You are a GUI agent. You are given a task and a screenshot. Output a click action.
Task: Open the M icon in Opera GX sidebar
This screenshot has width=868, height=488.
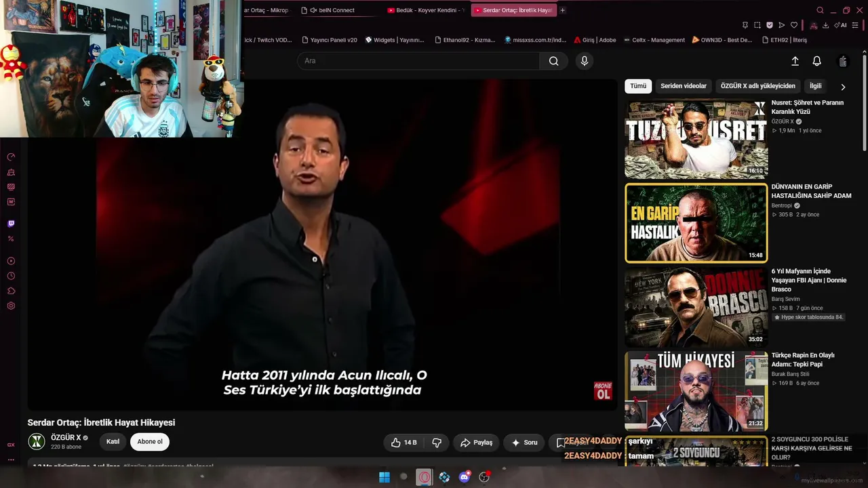pos(11,202)
